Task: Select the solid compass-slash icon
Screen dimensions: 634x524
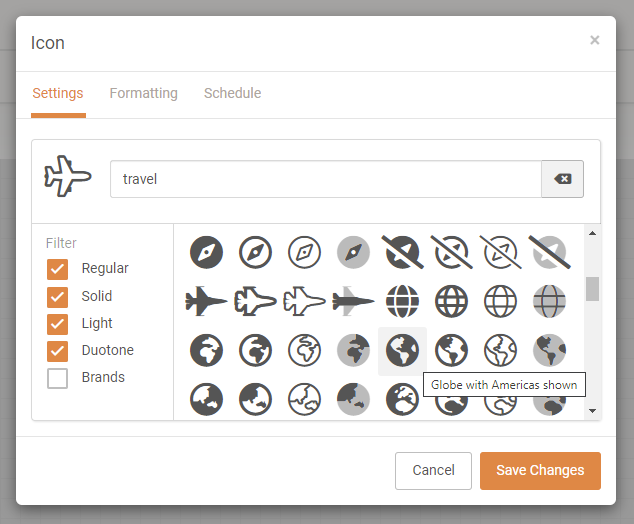Action: (x=402, y=252)
